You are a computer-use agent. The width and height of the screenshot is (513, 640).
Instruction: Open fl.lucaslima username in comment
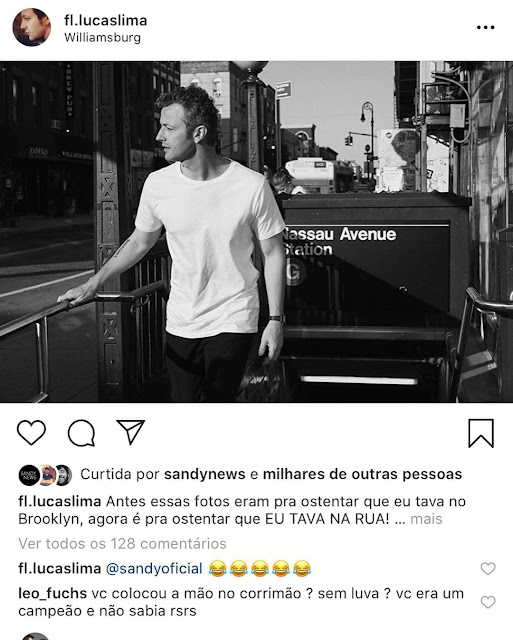coord(60,569)
